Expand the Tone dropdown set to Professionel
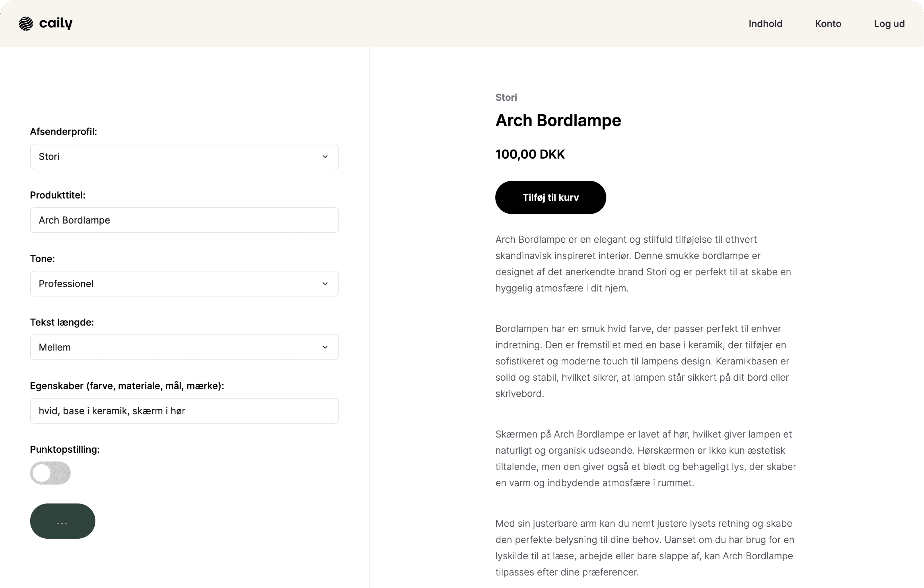924x588 pixels. [184, 284]
